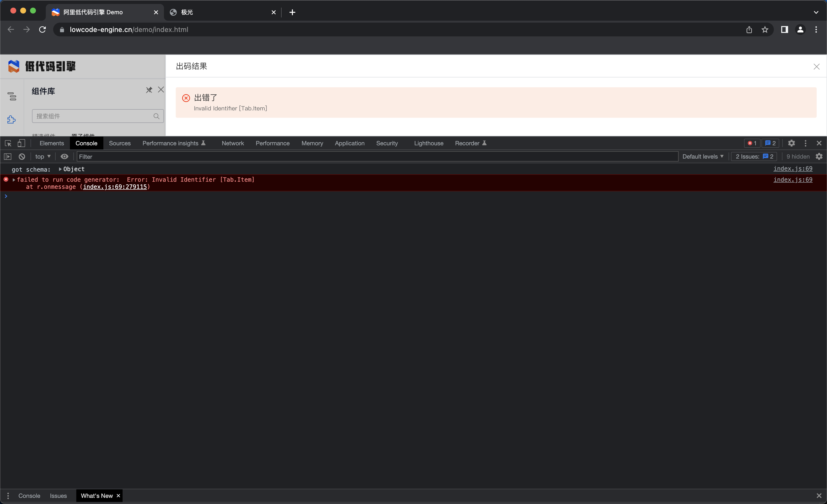Unpin the 组件库 panel
This screenshot has width=827, height=504.
[149, 90]
